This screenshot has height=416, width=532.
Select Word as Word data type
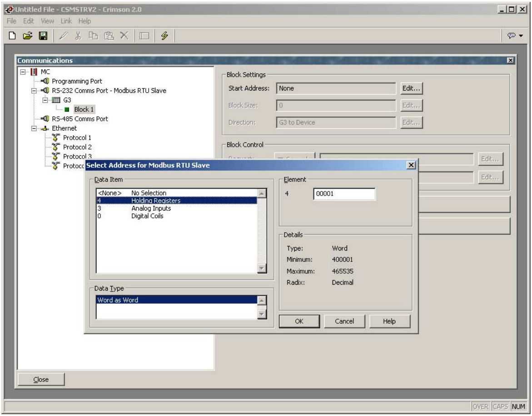click(x=177, y=300)
